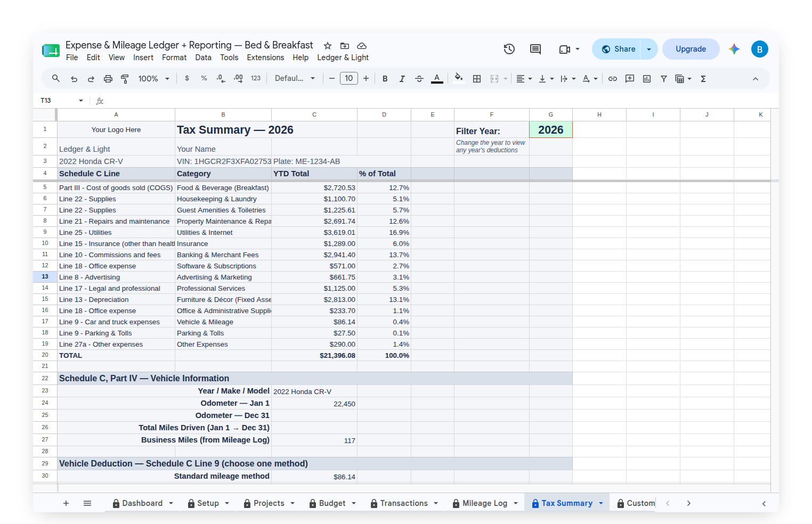Toggle bold formatting
This screenshot has width=812, height=524.
(x=385, y=79)
